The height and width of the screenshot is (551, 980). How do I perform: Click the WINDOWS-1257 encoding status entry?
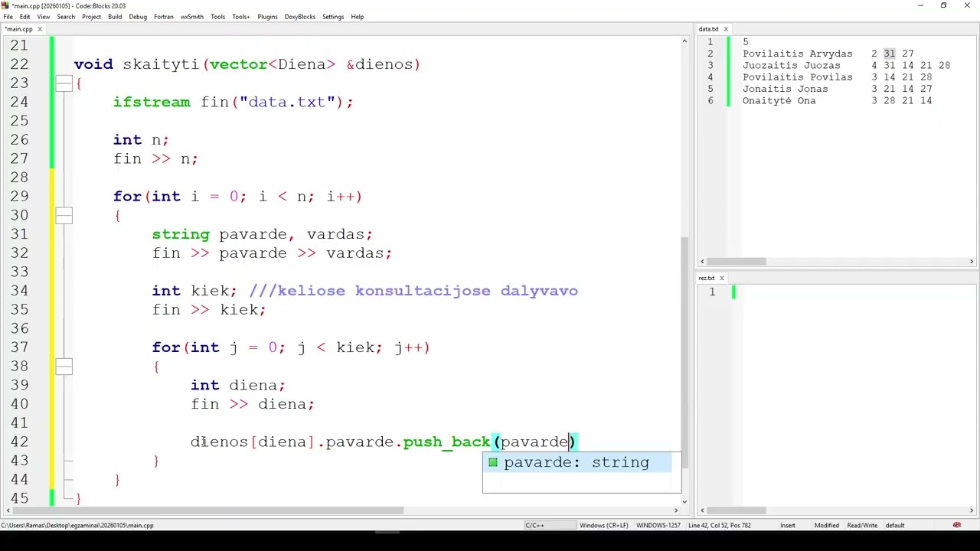click(x=657, y=525)
